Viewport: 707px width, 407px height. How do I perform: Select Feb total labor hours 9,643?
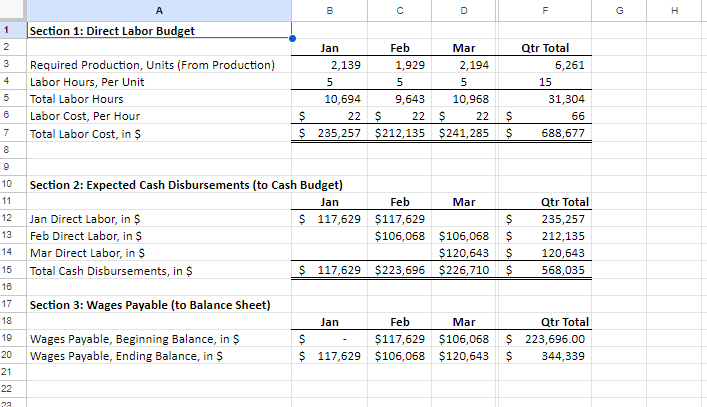point(399,99)
